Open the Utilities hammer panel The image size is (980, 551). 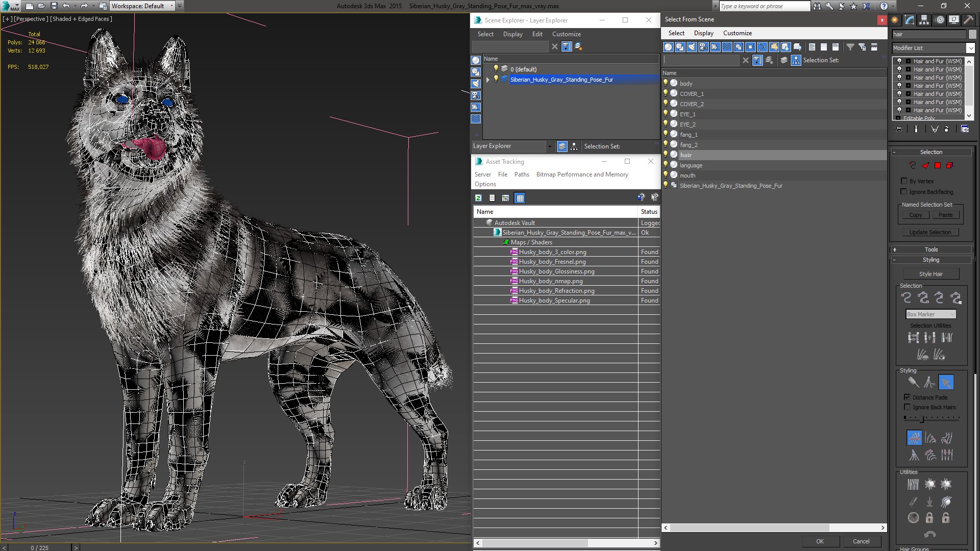tap(968, 20)
